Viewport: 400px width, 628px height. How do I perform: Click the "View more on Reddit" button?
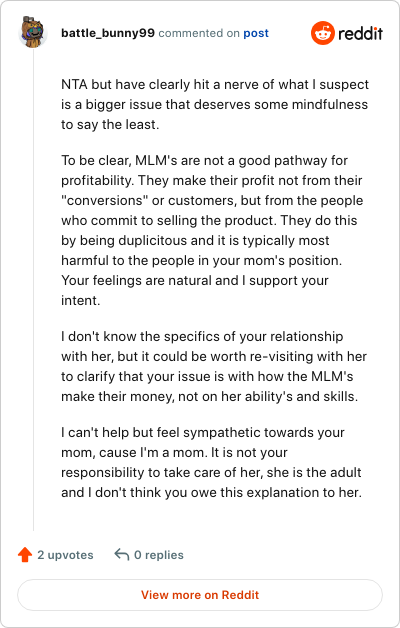(x=200, y=595)
